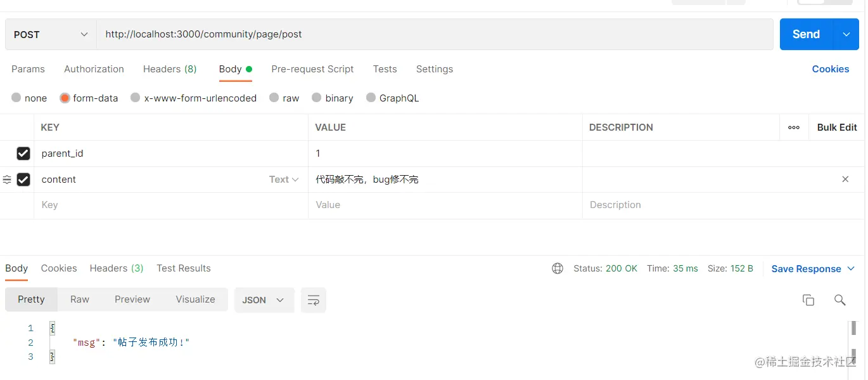This screenshot has width=868, height=380.
Task: Open the Tests tab
Action: coord(385,69)
